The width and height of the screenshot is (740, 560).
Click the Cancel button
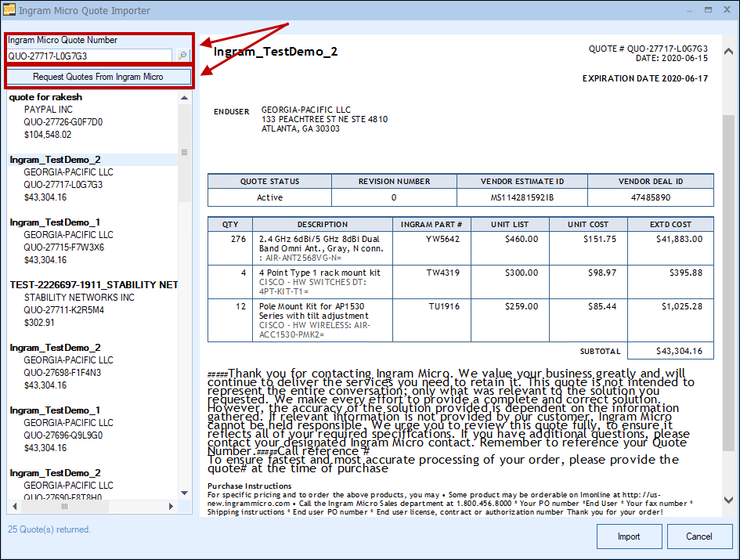[699, 537]
